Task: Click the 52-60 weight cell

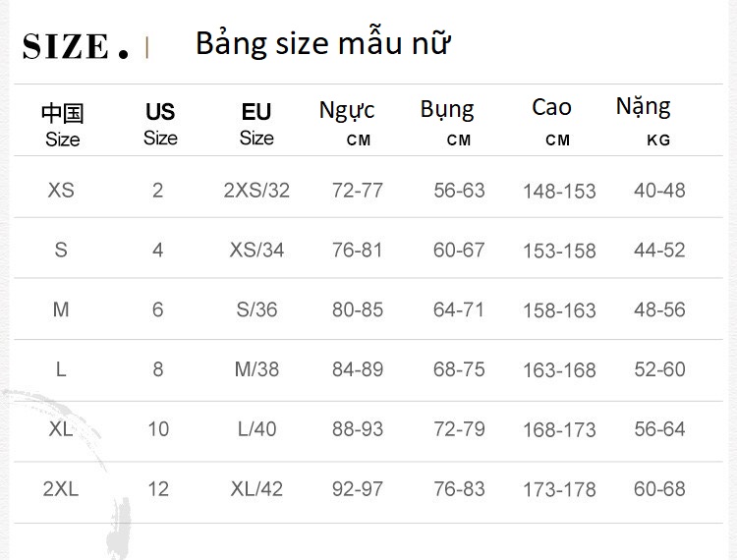Action: (659, 369)
